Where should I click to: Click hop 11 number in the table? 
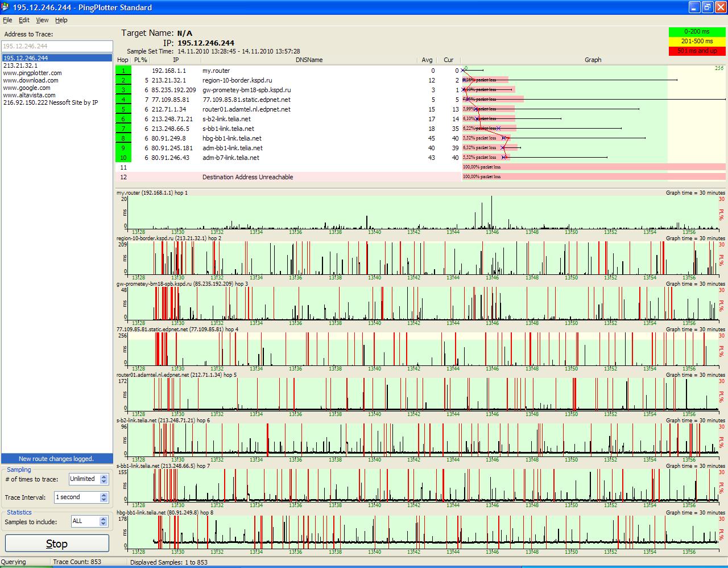[x=123, y=167]
